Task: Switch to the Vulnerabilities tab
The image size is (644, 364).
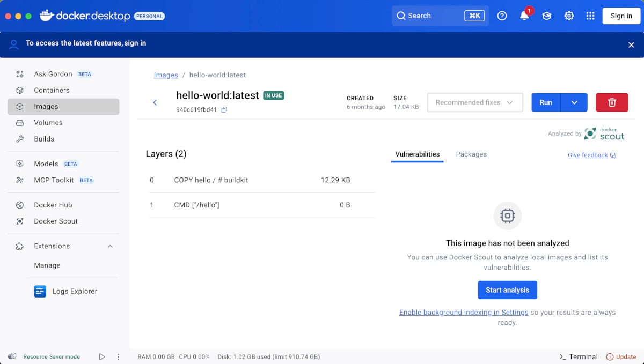Action: coord(418,154)
